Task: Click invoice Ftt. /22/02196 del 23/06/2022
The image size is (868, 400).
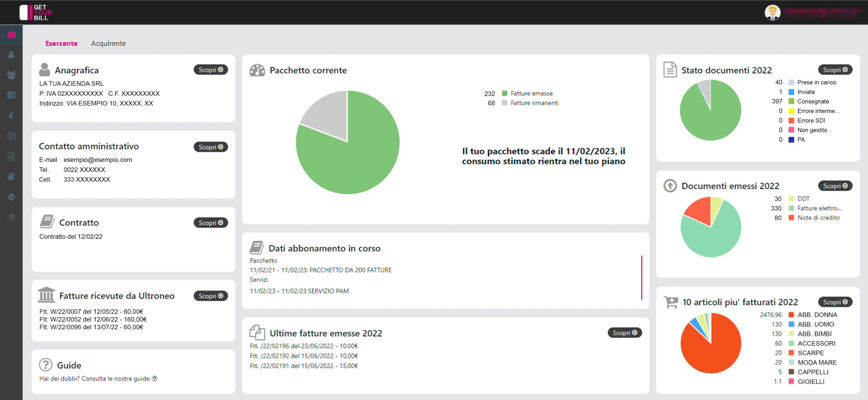Action: pyautogui.click(x=304, y=346)
